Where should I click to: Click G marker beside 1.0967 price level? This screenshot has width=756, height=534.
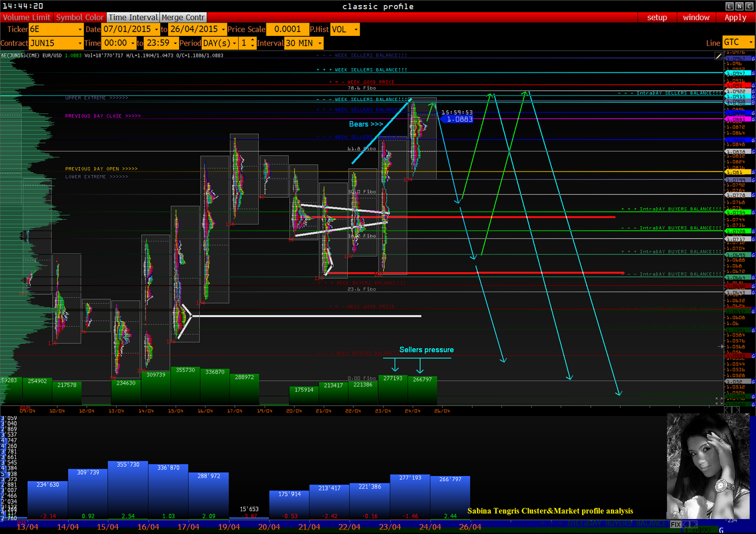[x=753, y=59]
